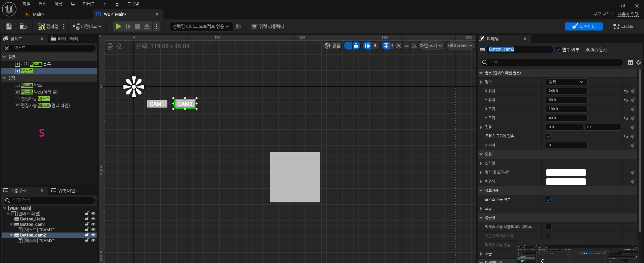Click the background image icon in designer toolbar
This screenshot has width=644, height=263.
[x=407, y=46]
